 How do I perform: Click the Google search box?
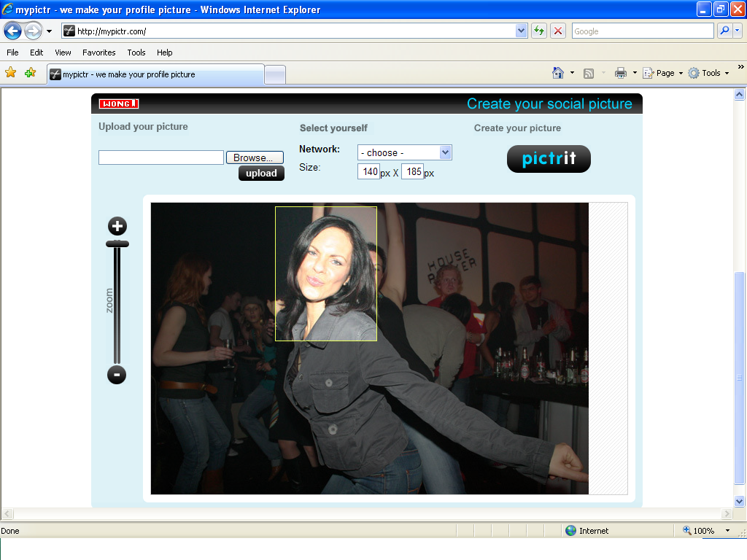(642, 31)
